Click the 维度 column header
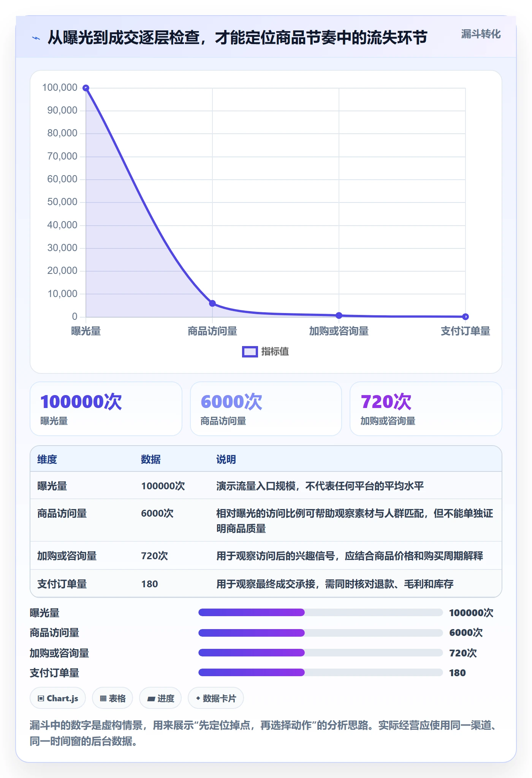The width and height of the screenshot is (532, 778). coord(47,459)
